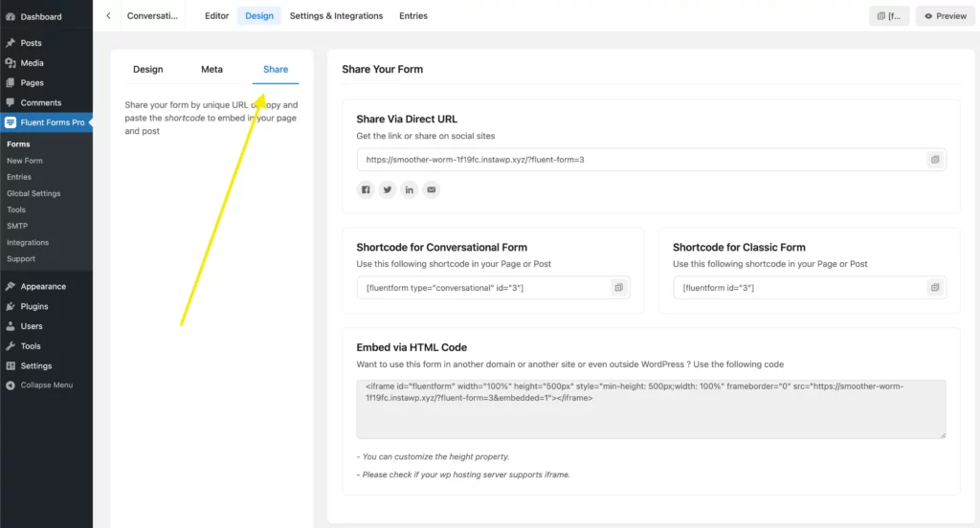This screenshot has height=528, width=980.
Task: Open Entries link under Forms submenu
Action: [19, 177]
